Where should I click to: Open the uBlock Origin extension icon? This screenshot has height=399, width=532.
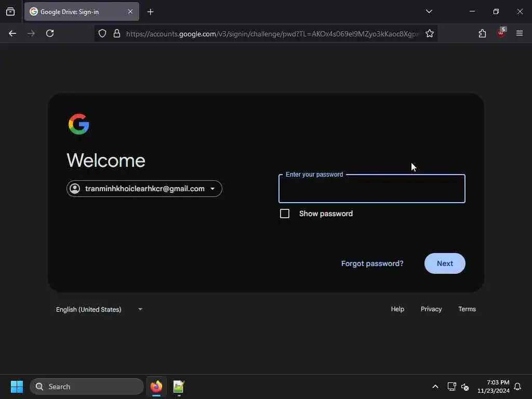point(501,33)
